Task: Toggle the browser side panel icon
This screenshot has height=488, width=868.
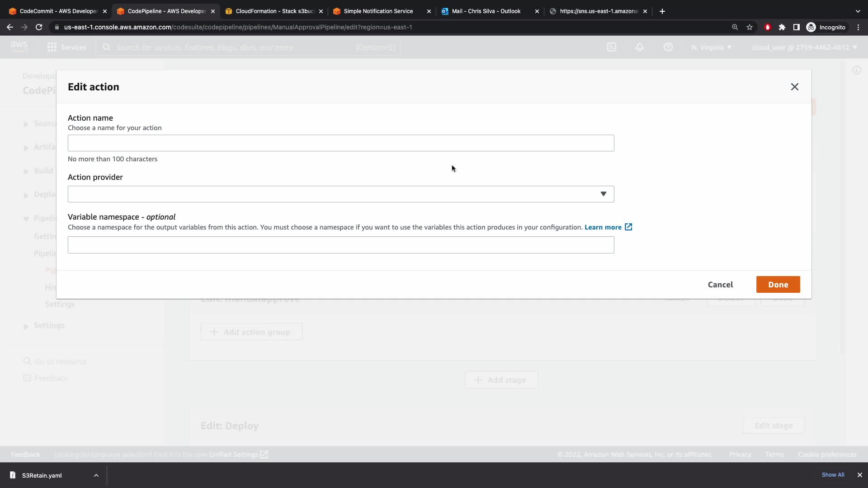Action: click(796, 27)
